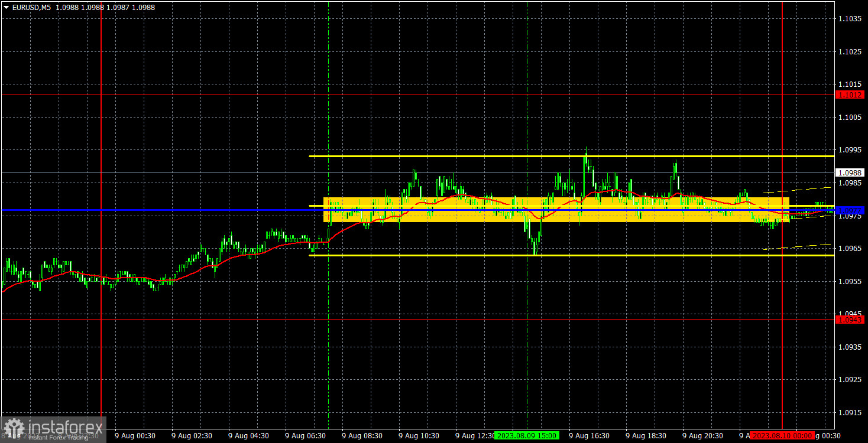Click the 9 Aug 10:30 time label

[419, 436]
